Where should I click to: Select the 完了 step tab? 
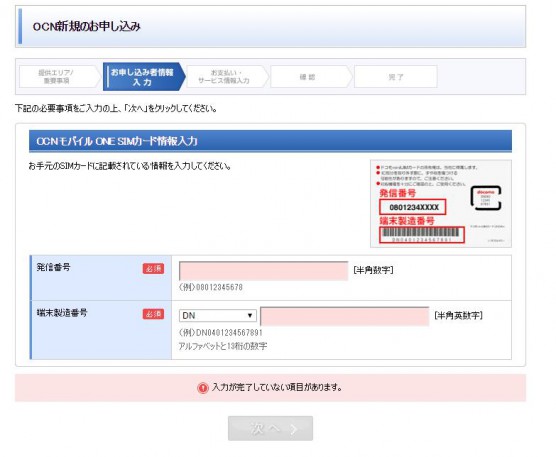coord(395,77)
